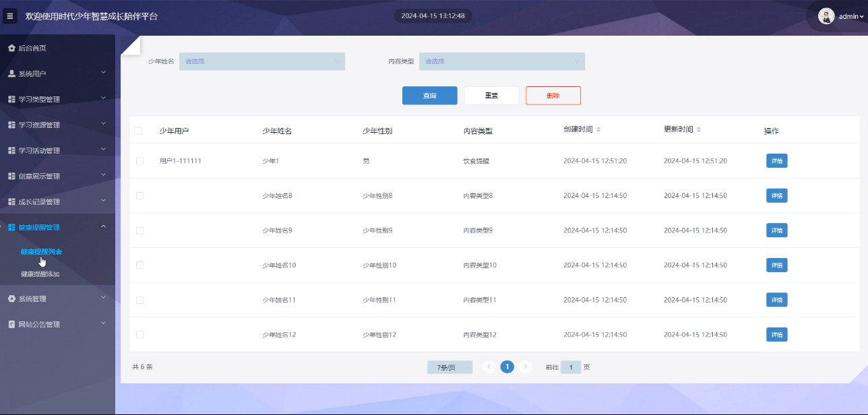Click the 2024-04-15 12:51:20 creation time cell
The height and width of the screenshot is (415, 868).
(x=595, y=161)
